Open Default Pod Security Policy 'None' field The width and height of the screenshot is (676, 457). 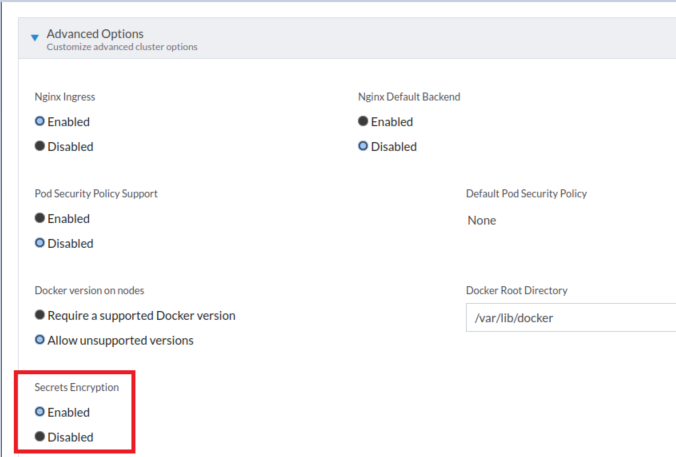482,221
